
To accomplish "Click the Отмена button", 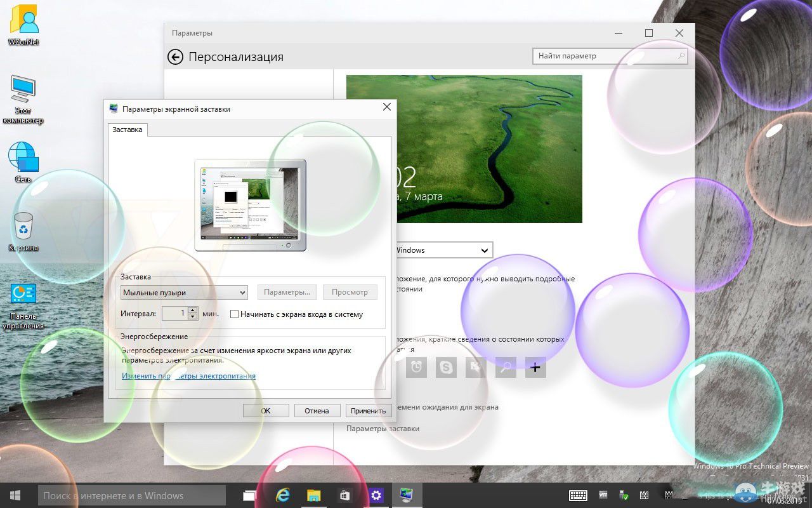I will (317, 411).
